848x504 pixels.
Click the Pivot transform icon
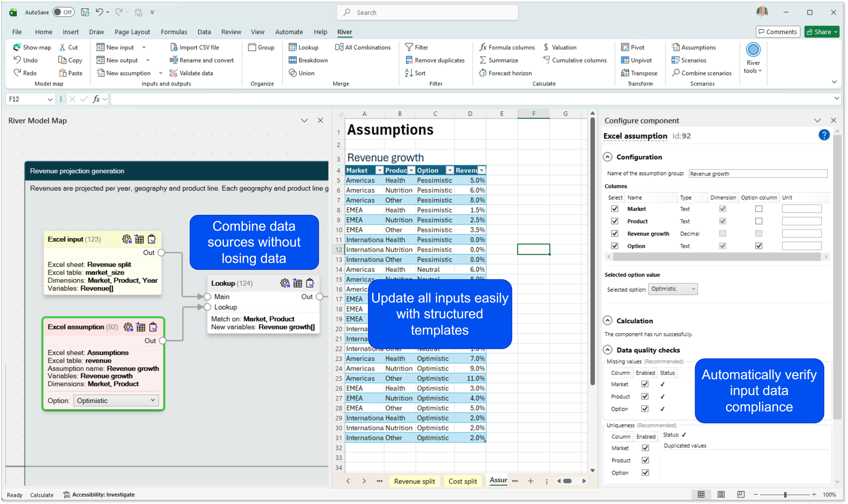pyautogui.click(x=625, y=47)
